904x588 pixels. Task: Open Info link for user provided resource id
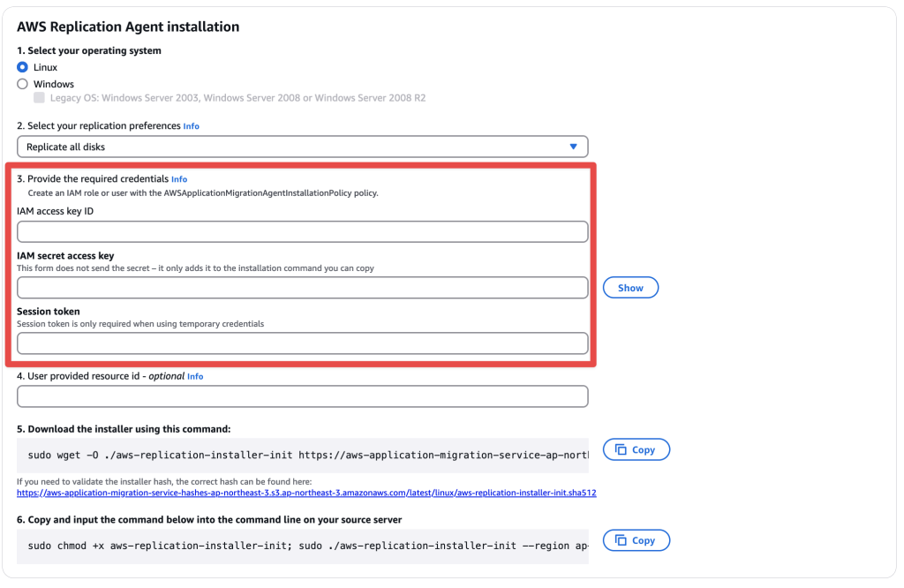(195, 376)
